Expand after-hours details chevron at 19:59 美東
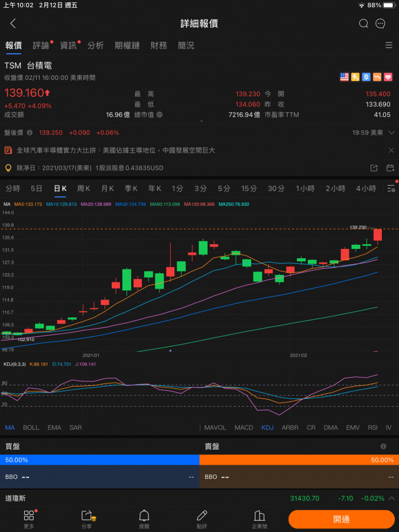This screenshot has width=399, height=532. point(391,132)
